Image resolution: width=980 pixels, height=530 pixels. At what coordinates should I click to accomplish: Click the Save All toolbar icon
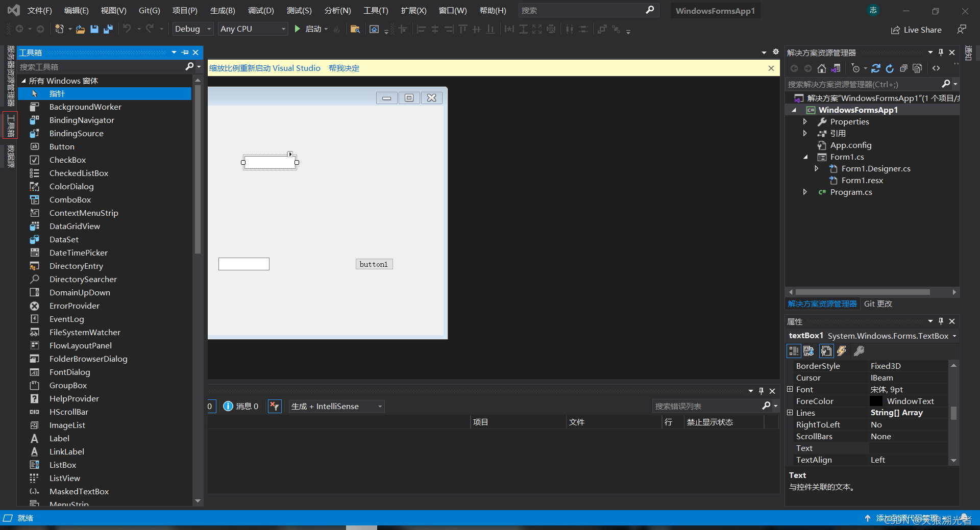(x=108, y=29)
